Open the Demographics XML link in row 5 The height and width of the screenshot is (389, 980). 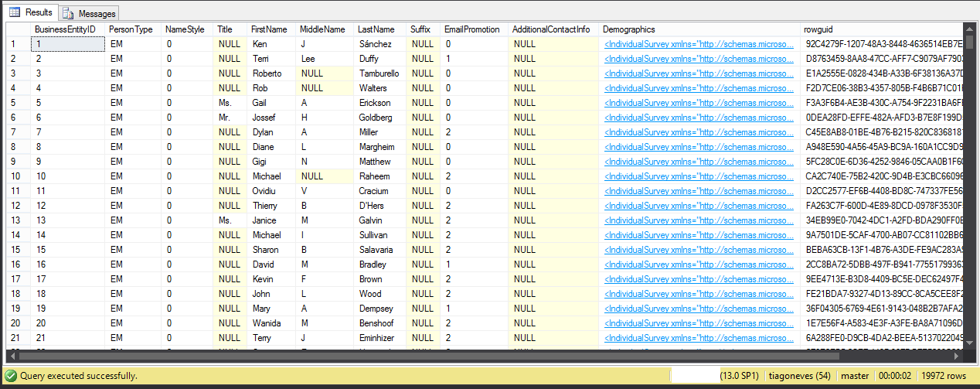click(x=699, y=103)
